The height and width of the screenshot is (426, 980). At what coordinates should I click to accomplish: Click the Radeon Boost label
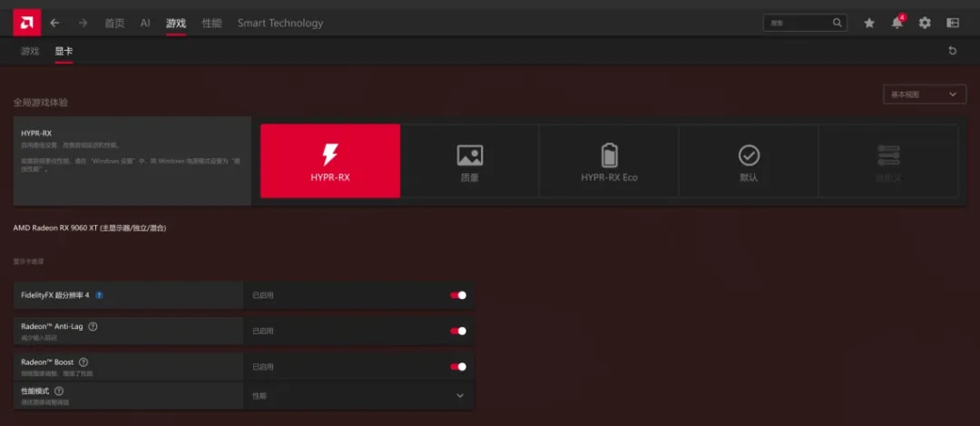(x=47, y=362)
